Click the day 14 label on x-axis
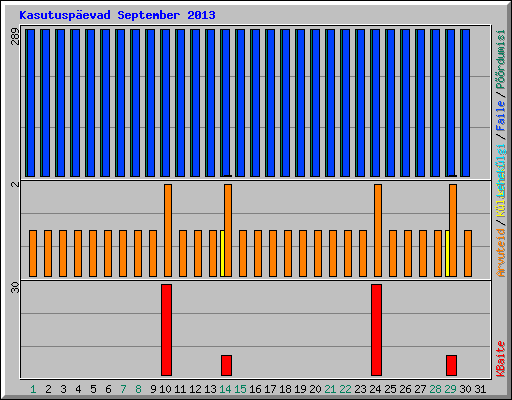 pyautogui.click(x=225, y=389)
